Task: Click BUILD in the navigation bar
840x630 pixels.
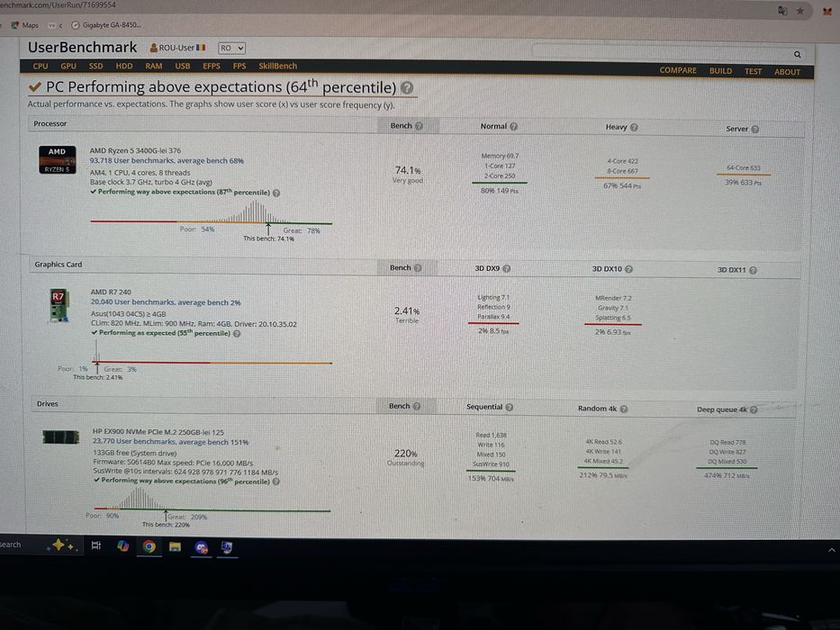Action: point(720,71)
